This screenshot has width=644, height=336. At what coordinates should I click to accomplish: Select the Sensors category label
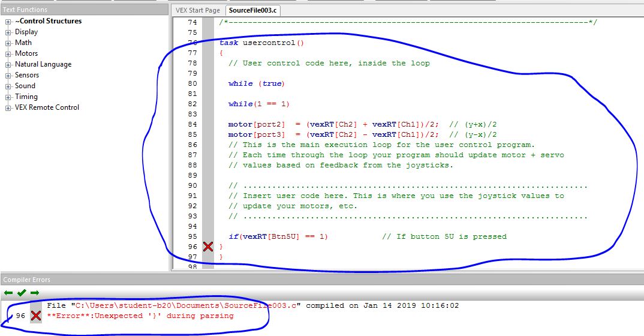[27, 75]
